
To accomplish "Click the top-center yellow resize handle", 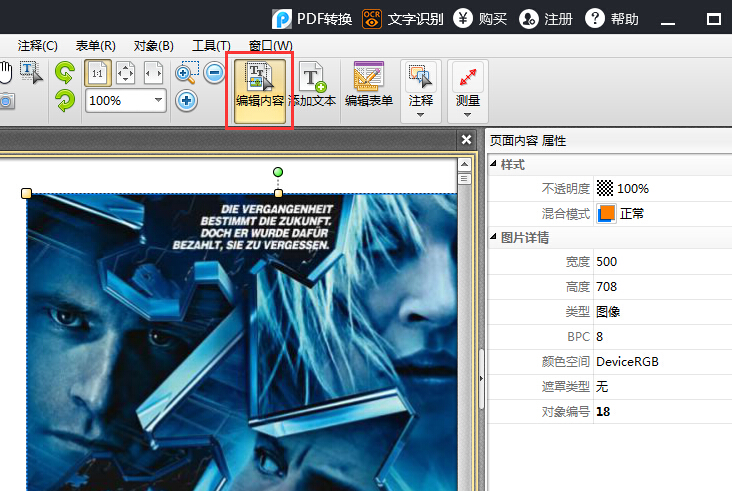I will 278,193.
